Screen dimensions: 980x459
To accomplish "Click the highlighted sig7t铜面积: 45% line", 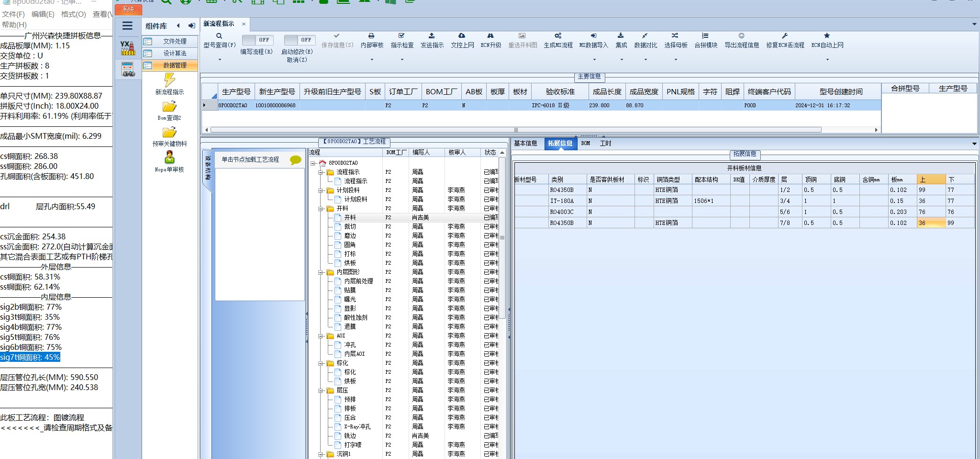I will pyautogui.click(x=30, y=357).
